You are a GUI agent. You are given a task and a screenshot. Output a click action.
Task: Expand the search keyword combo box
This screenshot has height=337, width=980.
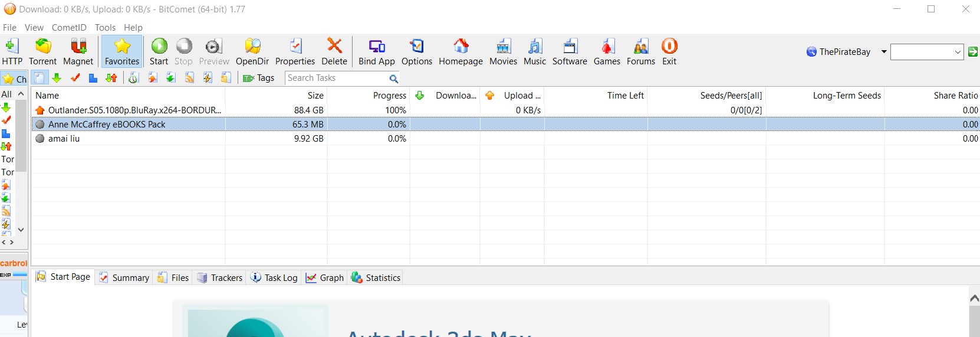tap(958, 52)
